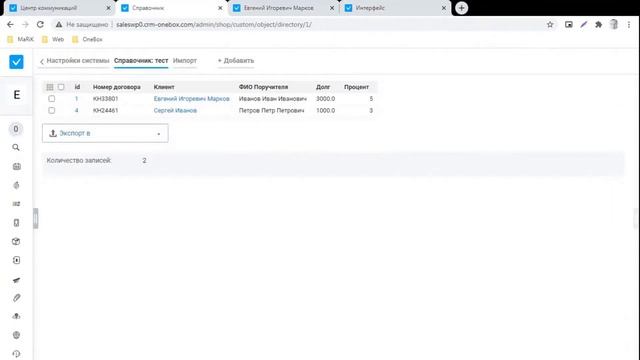Go back to Настройки системы
This screenshot has width=640, height=360.
point(75,60)
